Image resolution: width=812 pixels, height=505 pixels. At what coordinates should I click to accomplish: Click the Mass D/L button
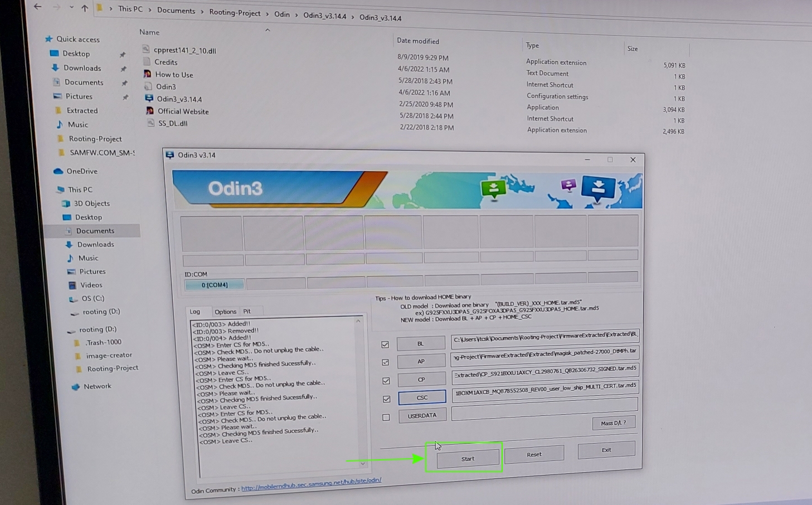click(614, 423)
